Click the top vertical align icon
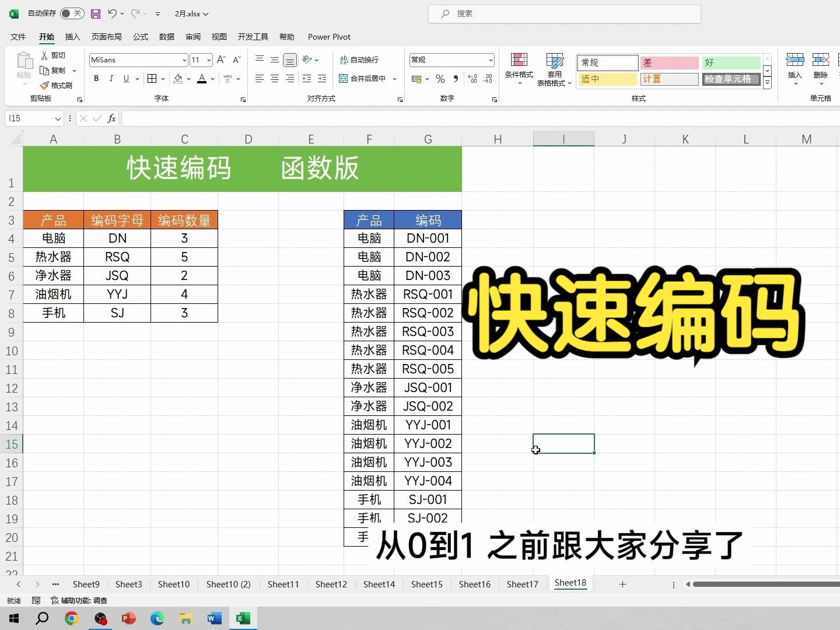 pos(260,60)
